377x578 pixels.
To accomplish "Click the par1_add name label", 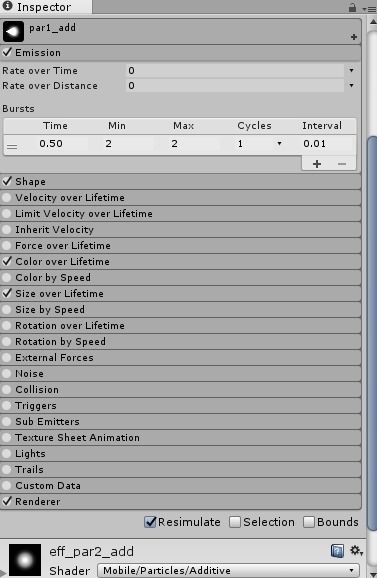I will point(52,28).
